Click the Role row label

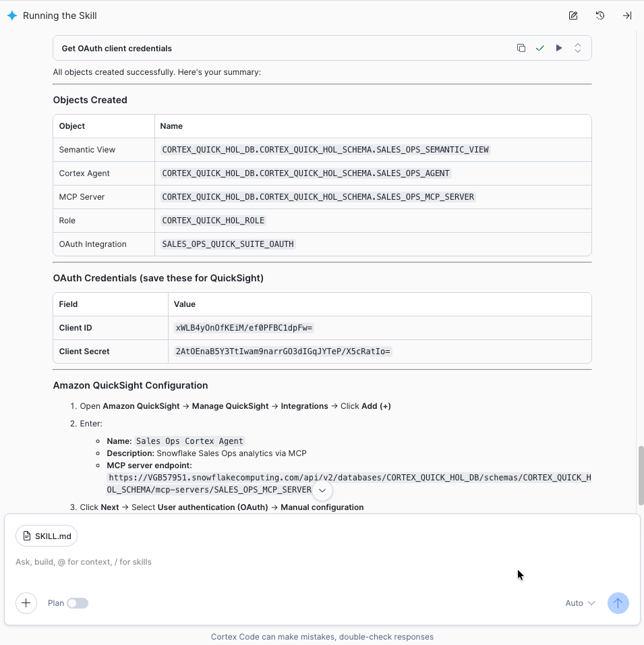[x=67, y=221]
